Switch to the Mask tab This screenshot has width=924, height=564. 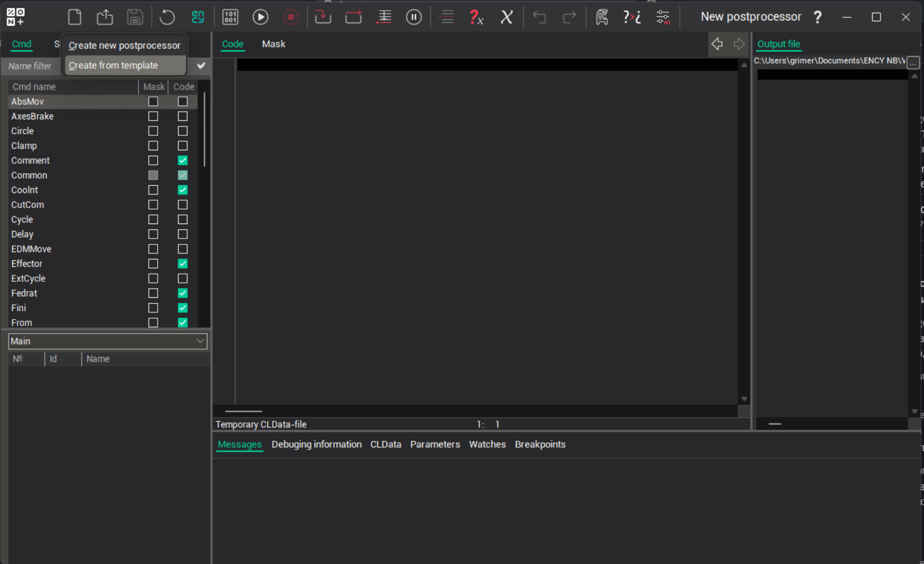coord(273,44)
